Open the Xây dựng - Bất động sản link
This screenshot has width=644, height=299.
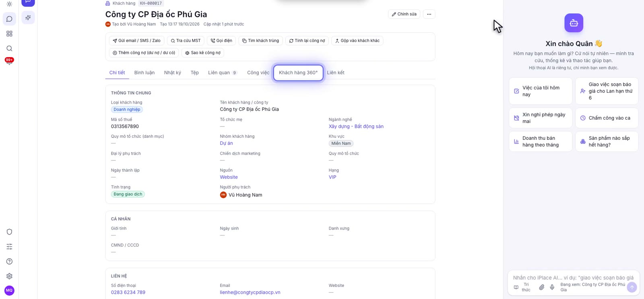click(x=356, y=127)
